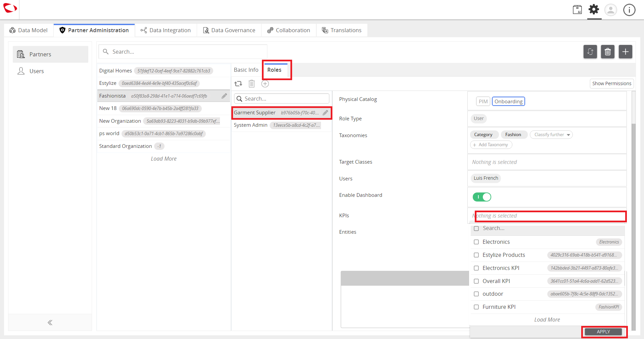Image resolution: width=644 pixels, height=339 pixels.
Task: Select the System Admin role
Action: (281, 125)
